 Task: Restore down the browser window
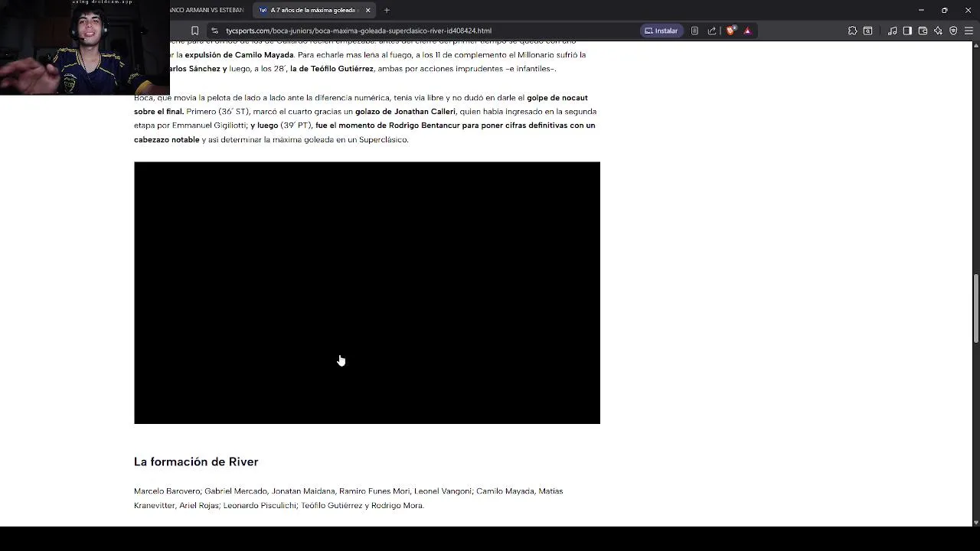pos(945,10)
